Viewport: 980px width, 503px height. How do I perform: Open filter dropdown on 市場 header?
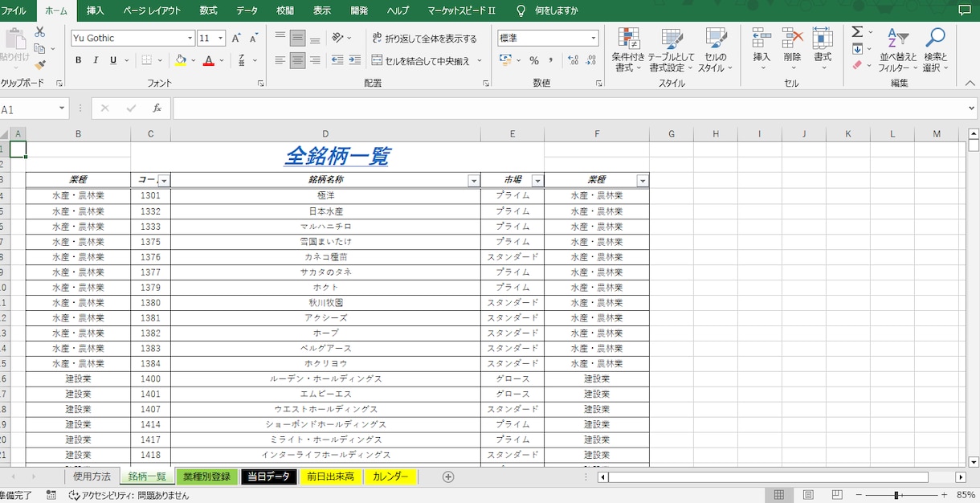click(x=537, y=181)
